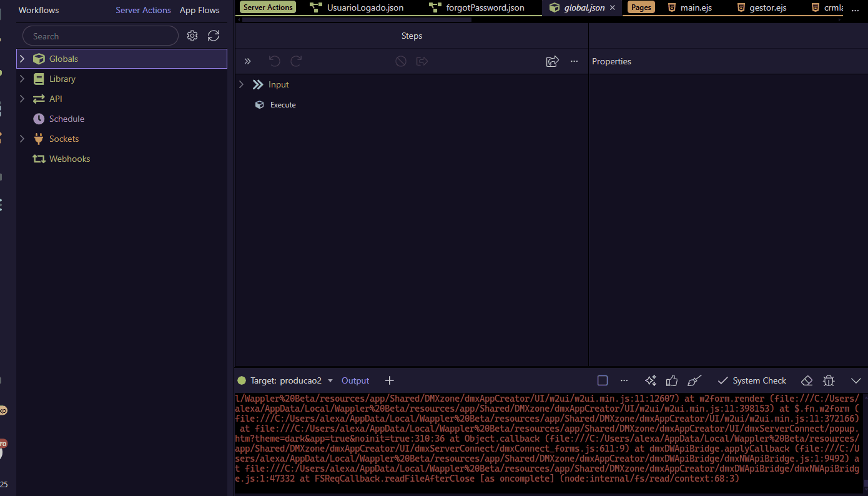Click the Globals cube icon
Image resolution: width=868 pixels, height=496 pixels.
coord(39,59)
